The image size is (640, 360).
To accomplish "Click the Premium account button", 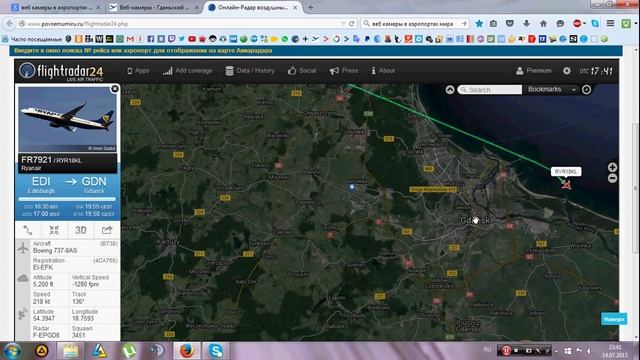I will [x=533, y=71].
